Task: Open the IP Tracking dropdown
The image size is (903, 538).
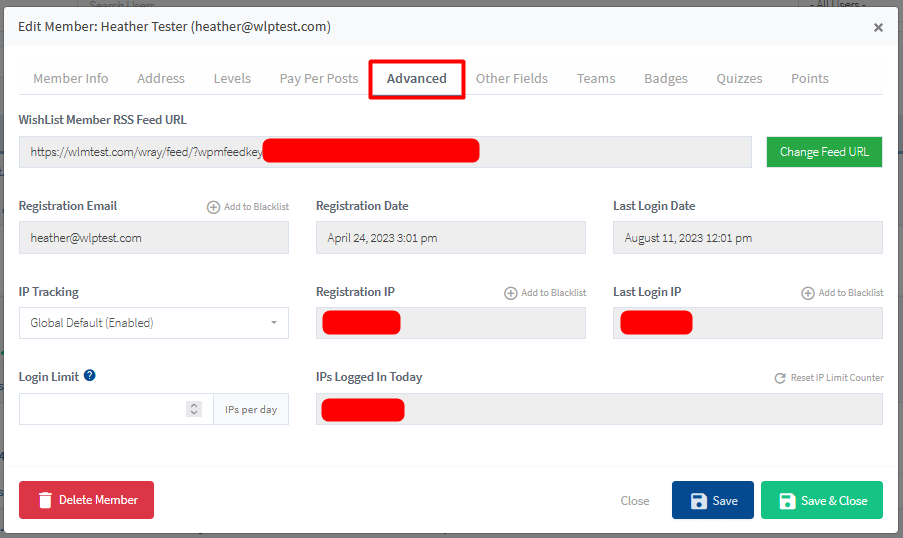Action: (x=154, y=323)
